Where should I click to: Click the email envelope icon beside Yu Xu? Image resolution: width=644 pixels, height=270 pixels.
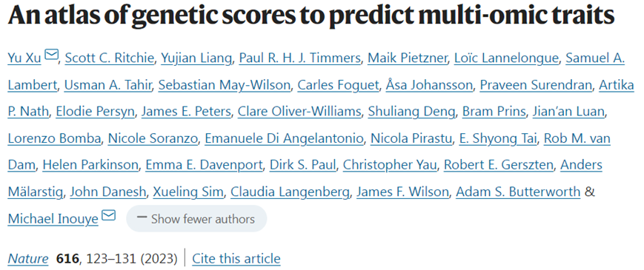coord(51,54)
